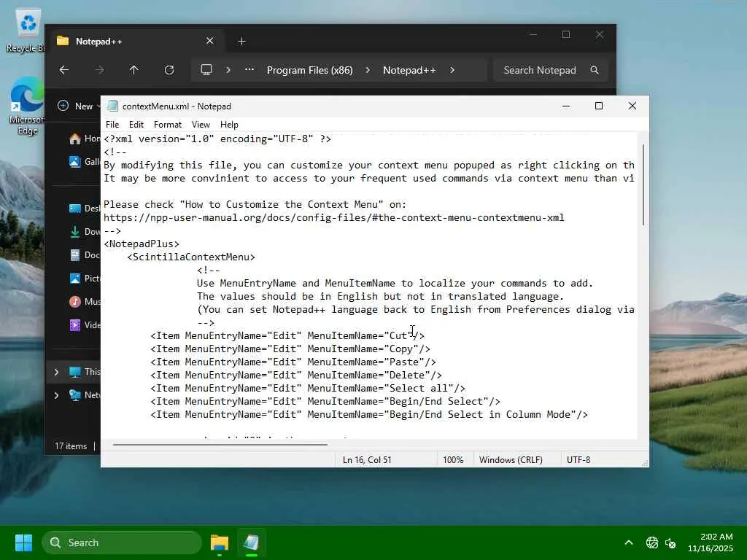The height and width of the screenshot is (560, 747).
Task: Open Desktop in Explorer sidebar
Action: pos(85,208)
